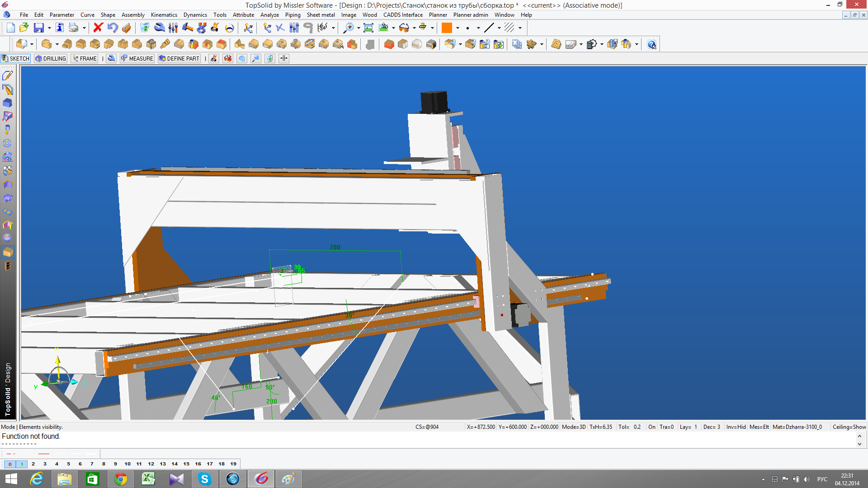
Task: Open the Kinematics menu
Action: tap(164, 15)
